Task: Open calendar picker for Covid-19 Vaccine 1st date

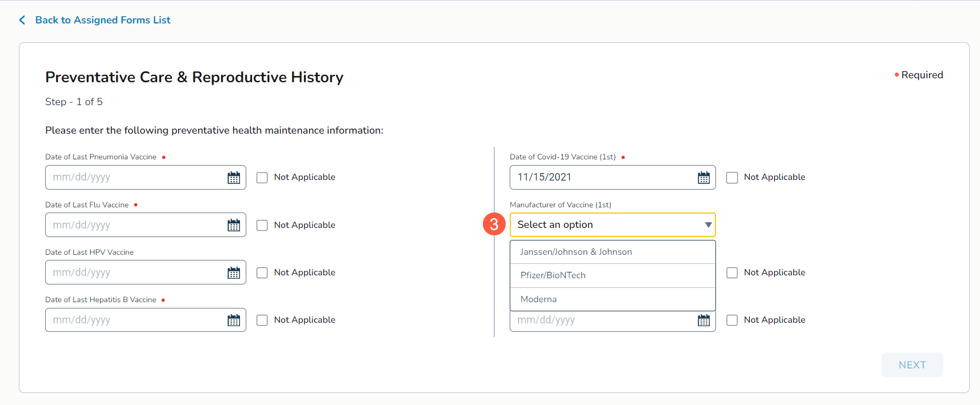Action: click(x=703, y=178)
